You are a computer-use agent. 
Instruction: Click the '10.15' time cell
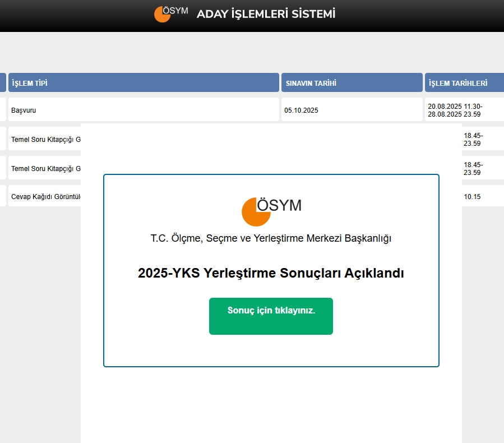(472, 196)
